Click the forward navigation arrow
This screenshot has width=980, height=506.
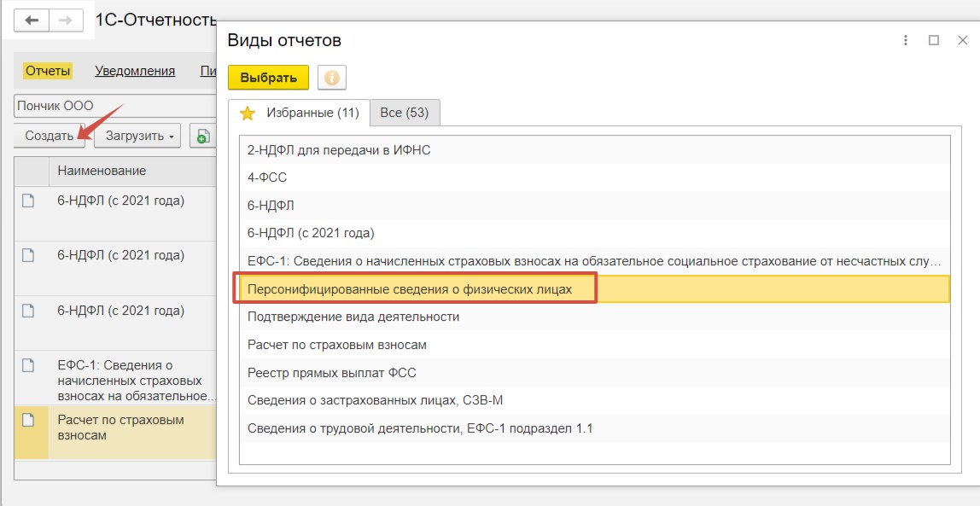click(x=65, y=20)
